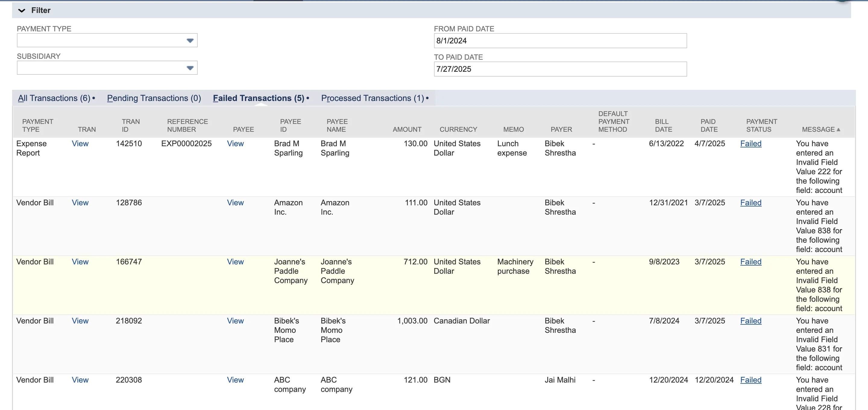This screenshot has height=410, width=868.
Task: Sort by Payment Status column header
Action: coord(762,125)
